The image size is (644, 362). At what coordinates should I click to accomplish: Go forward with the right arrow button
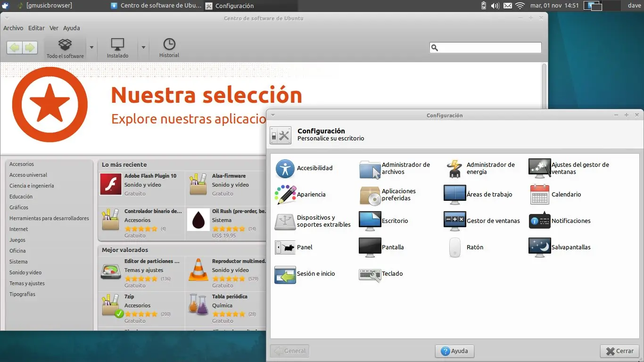[x=30, y=48]
